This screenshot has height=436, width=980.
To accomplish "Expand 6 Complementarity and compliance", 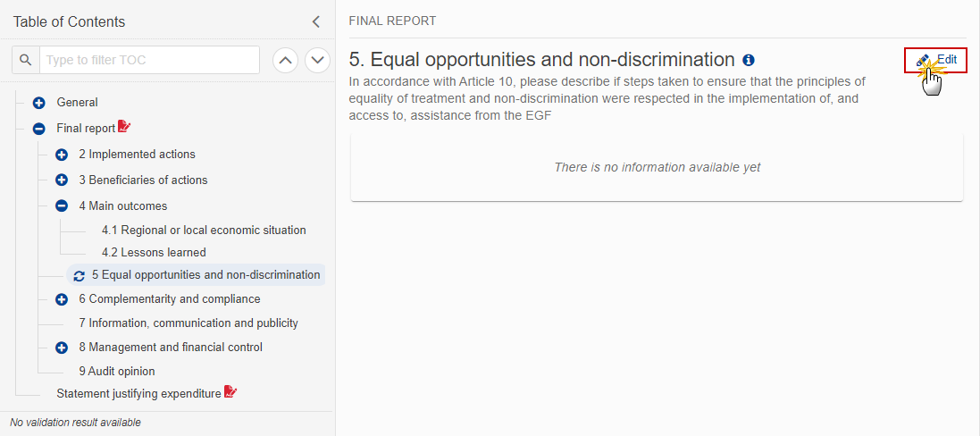I will [x=62, y=300].
